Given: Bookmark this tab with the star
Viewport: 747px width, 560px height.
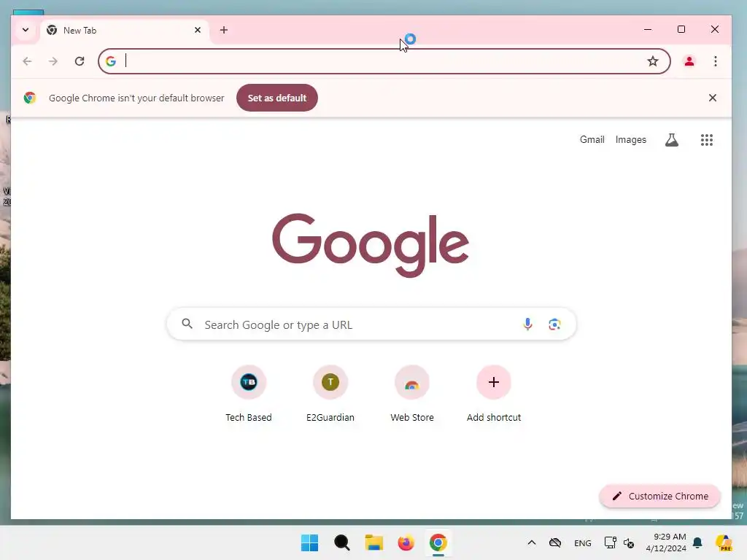Looking at the screenshot, I should tap(653, 61).
